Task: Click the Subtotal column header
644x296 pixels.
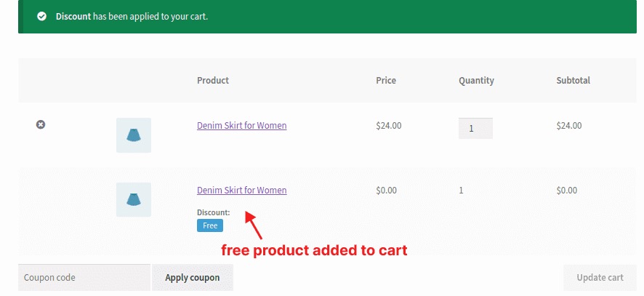Action: click(x=573, y=80)
